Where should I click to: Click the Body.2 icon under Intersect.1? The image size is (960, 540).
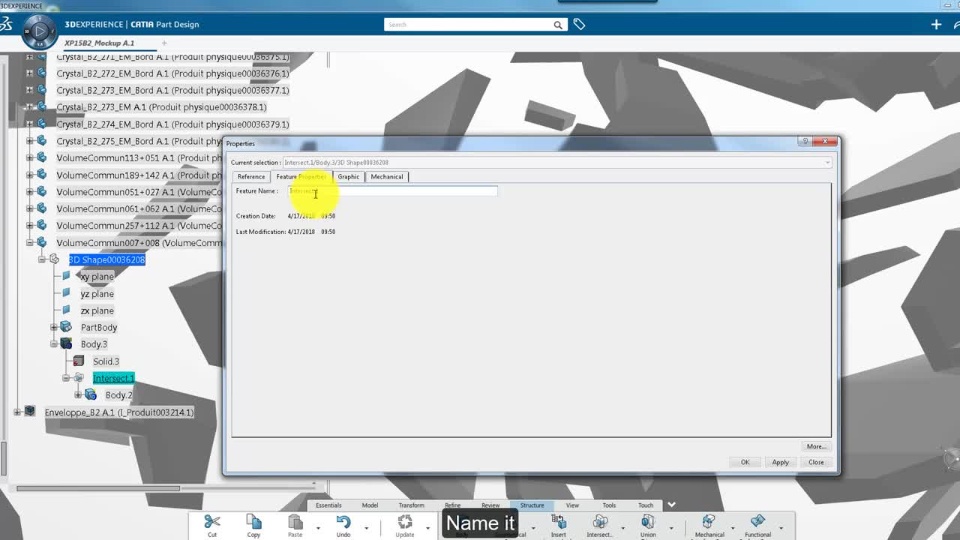(x=91, y=395)
